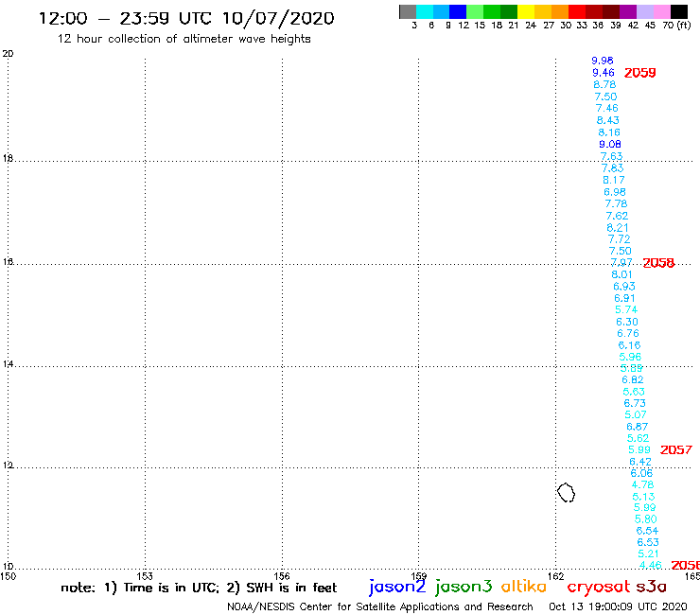Click the 7.72 wave height value
Image resolution: width=700 pixels, height=615 pixels.
click(619, 239)
